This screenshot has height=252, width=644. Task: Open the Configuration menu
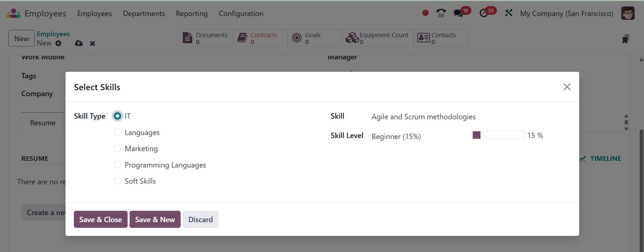tap(241, 13)
